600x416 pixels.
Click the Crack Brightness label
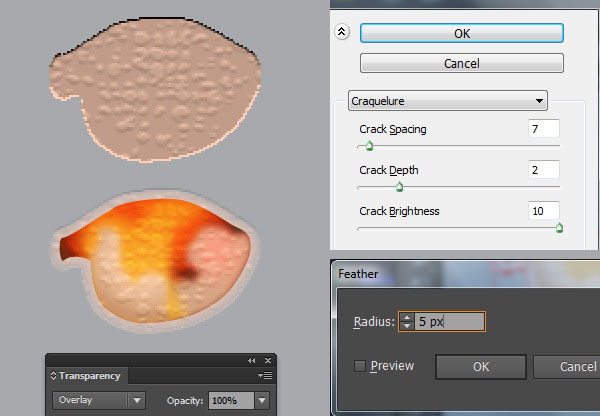399,211
